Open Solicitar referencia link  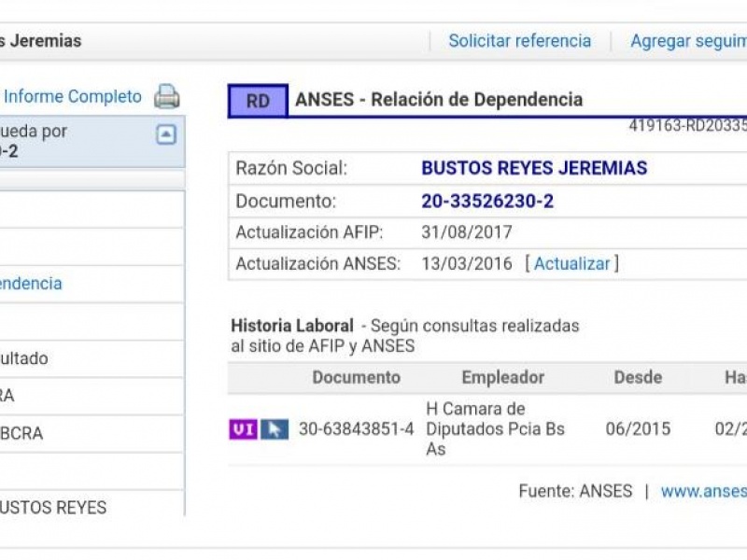[x=520, y=41]
